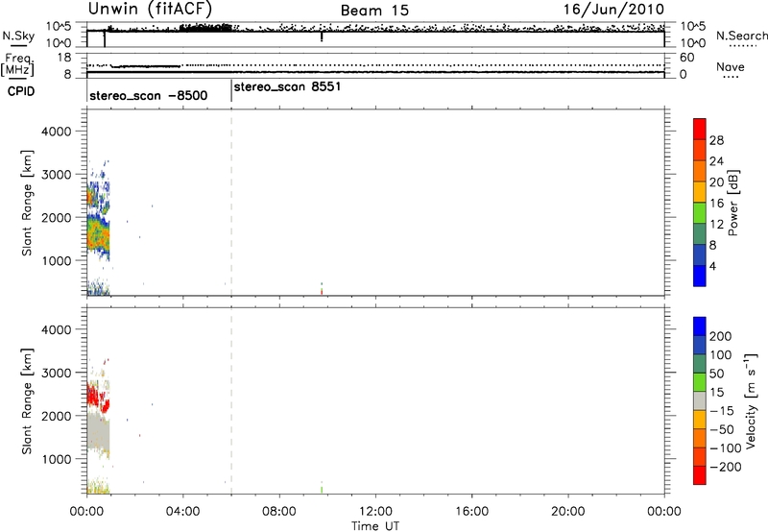Click the 'Nave' legend label

click(x=731, y=67)
